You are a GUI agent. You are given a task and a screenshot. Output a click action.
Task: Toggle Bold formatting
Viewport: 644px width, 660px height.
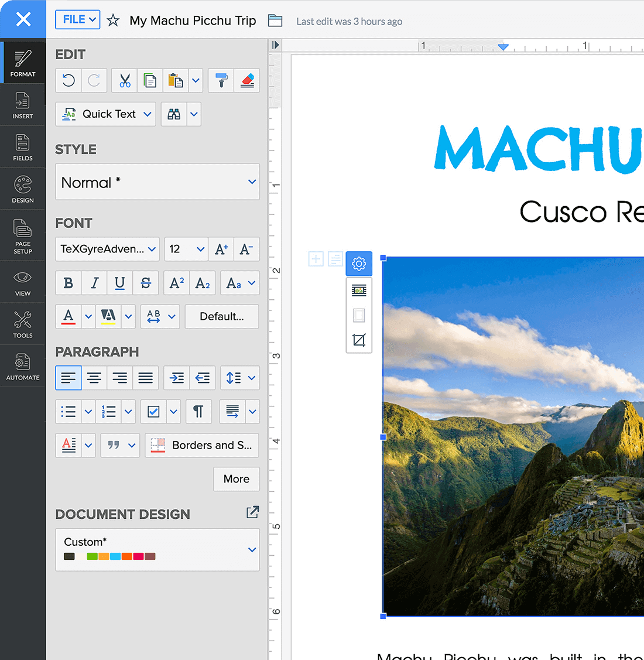68,283
